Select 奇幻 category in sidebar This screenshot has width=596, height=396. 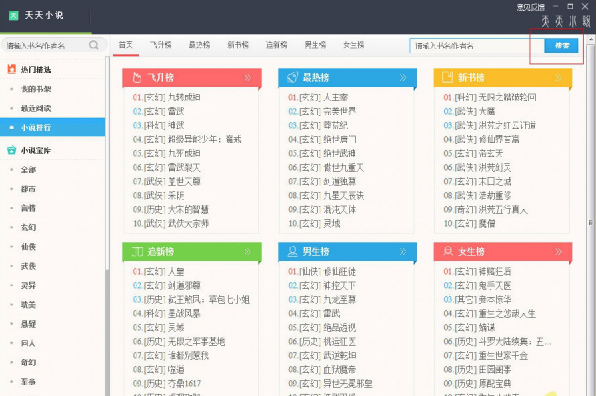[28, 362]
